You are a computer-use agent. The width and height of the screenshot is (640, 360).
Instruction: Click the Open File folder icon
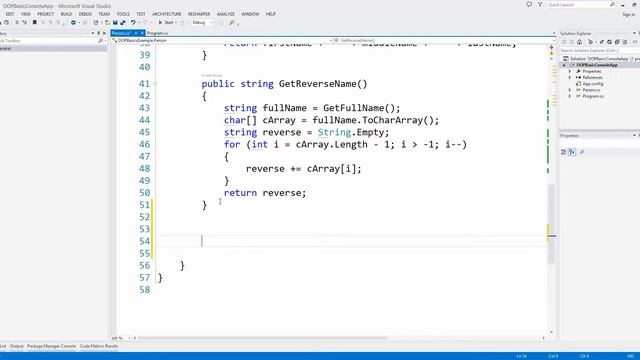pos(107,22)
